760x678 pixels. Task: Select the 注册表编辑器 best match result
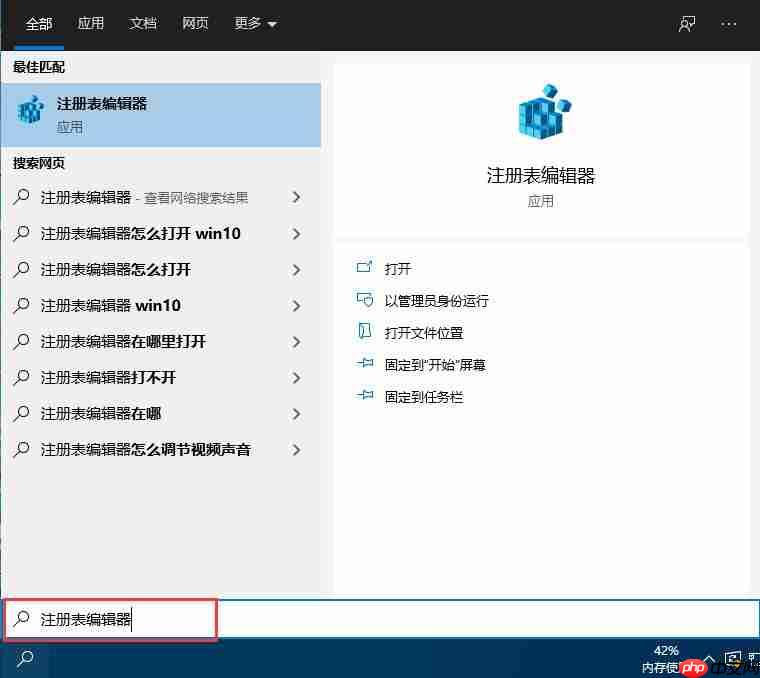[160, 115]
